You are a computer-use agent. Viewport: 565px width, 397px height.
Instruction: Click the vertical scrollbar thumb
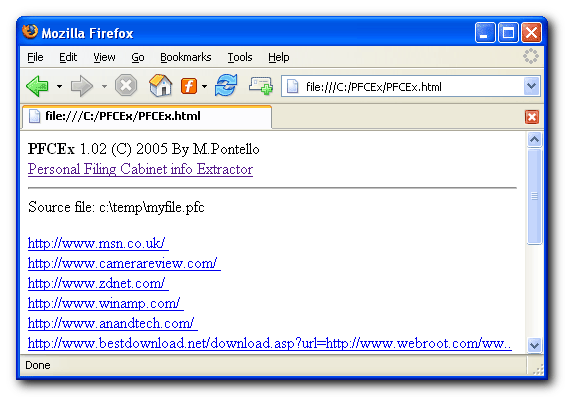534,197
